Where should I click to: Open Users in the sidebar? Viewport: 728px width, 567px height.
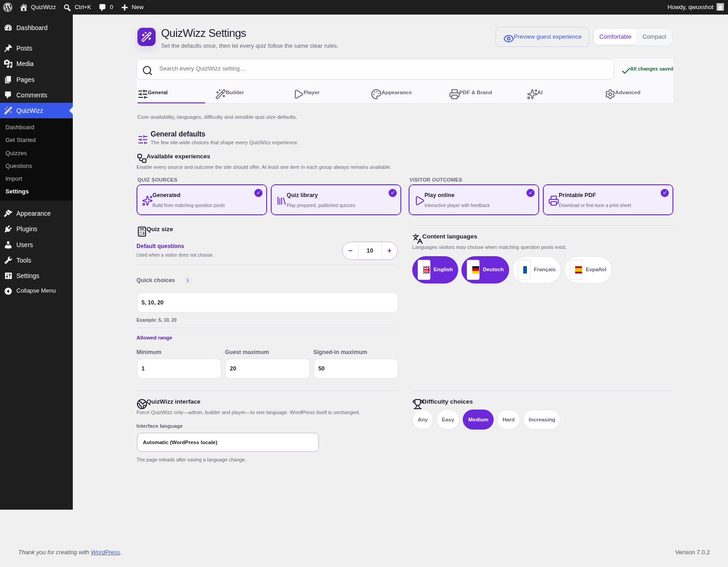36,245
